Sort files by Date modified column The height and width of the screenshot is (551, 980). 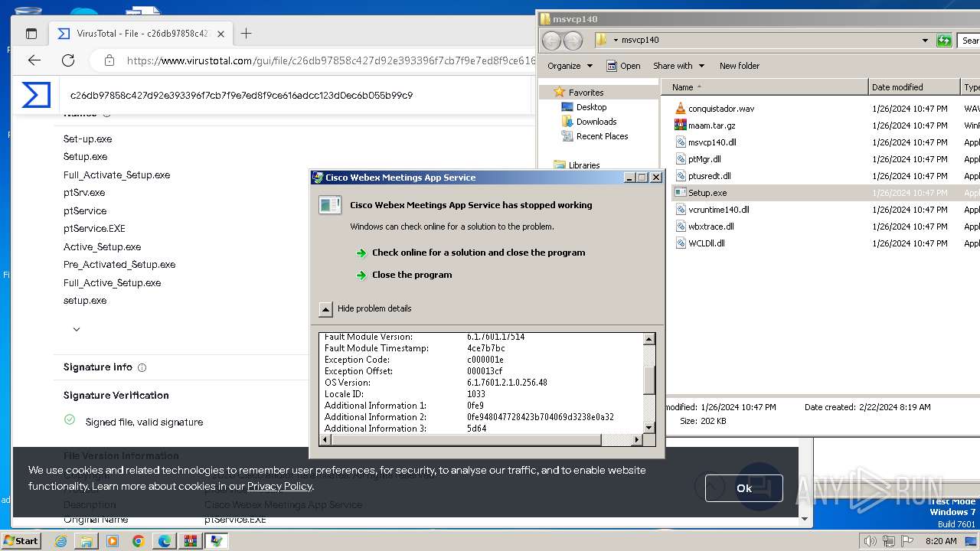pyautogui.click(x=914, y=87)
